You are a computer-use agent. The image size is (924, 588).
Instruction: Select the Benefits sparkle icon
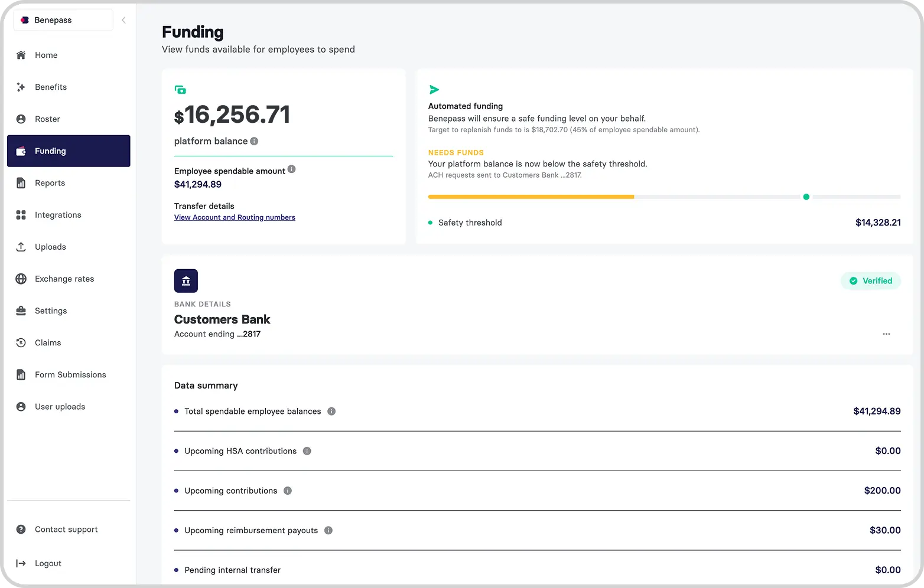pyautogui.click(x=21, y=87)
